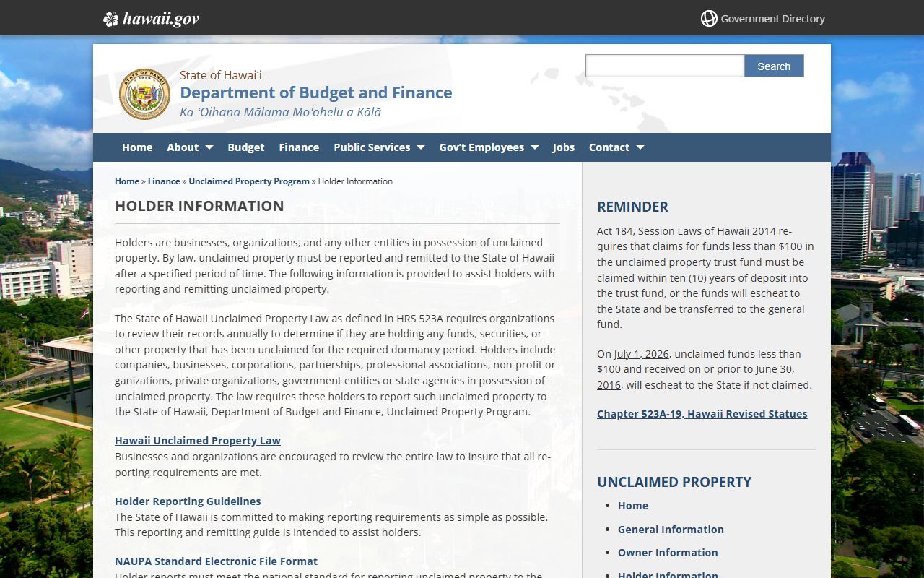This screenshot has width=924, height=578.
Task: Click the 'July 1, 2026' underlined date
Action: (642, 354)
